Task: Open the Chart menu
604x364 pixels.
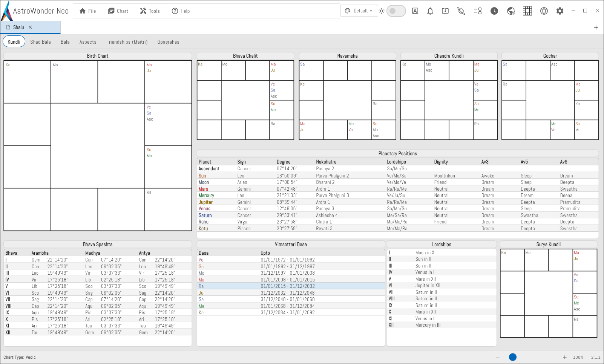Action: pyautogui.click(x=118, y=11)
